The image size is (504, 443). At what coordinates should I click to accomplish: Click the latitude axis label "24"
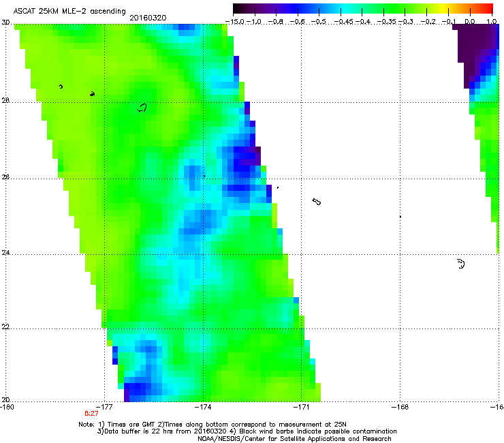[x=5, y=253]
